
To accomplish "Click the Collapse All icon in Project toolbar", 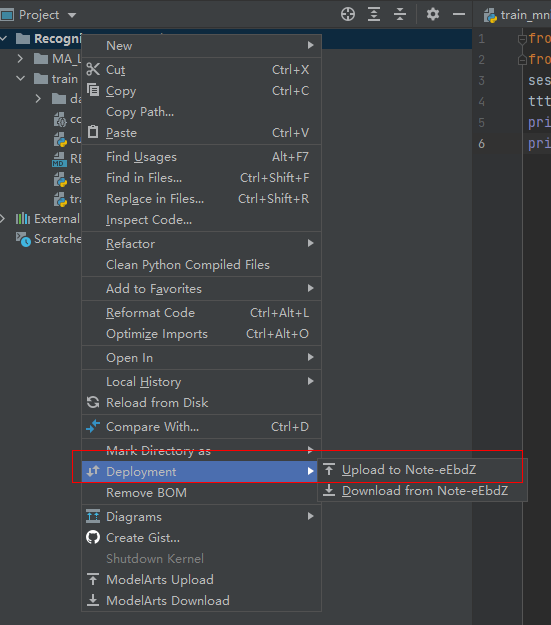I will [x=399, y=14].
